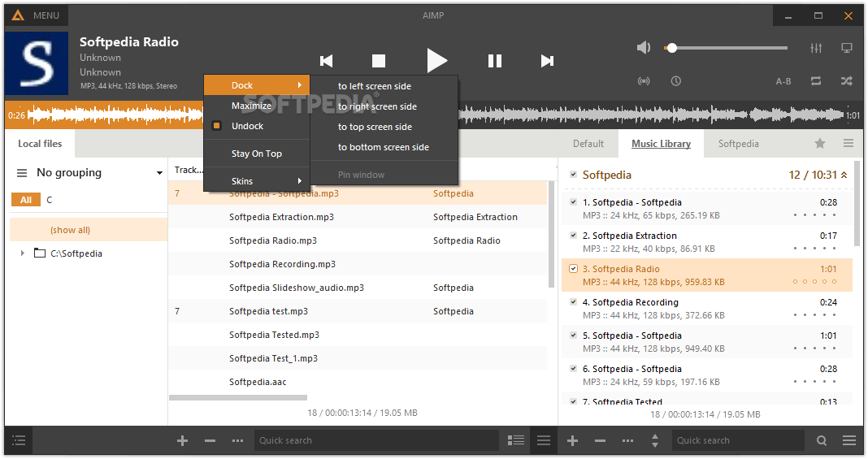
Task: Click the Softpedia album art thumbnail
Action: pos(37,63)
